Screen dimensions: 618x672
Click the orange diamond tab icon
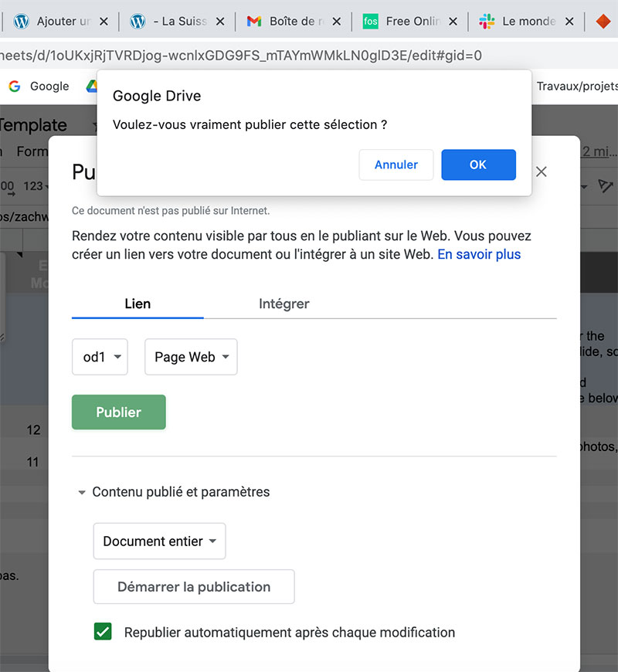pos(603,21)
